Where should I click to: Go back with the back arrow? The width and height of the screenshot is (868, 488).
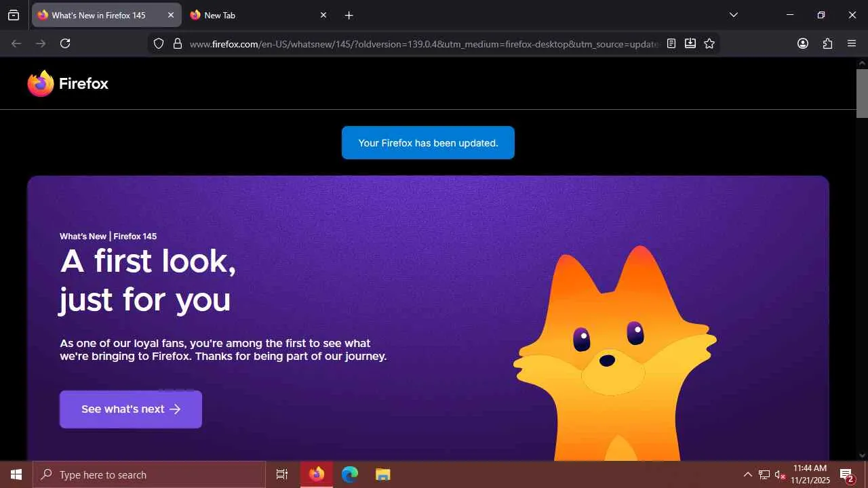pyautogui.click(x=16, y=43)
